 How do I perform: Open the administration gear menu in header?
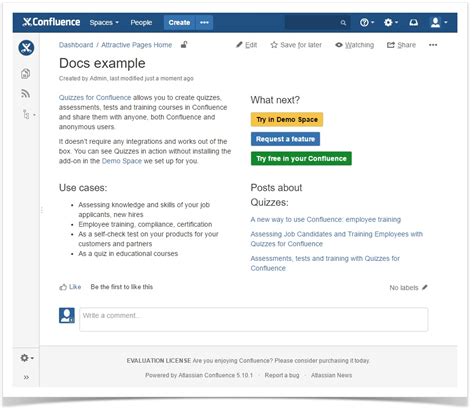pyautogui.click(x=391, y=22)
